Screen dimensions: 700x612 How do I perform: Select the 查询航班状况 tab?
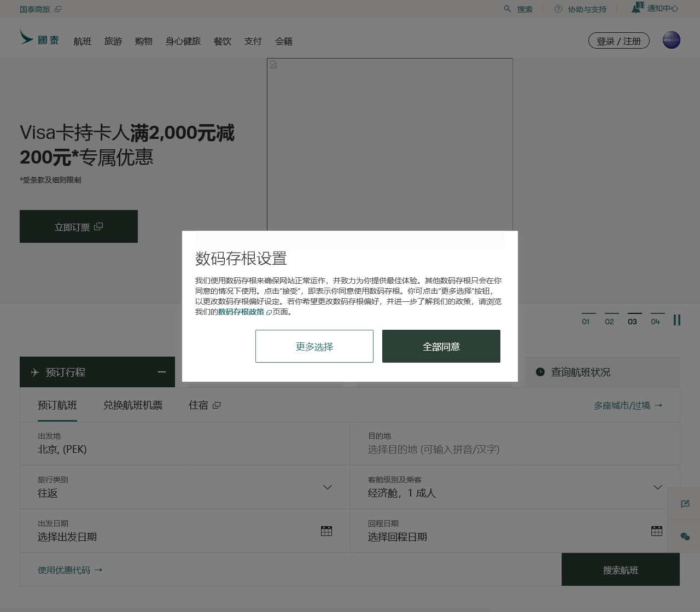pos(603,372)
